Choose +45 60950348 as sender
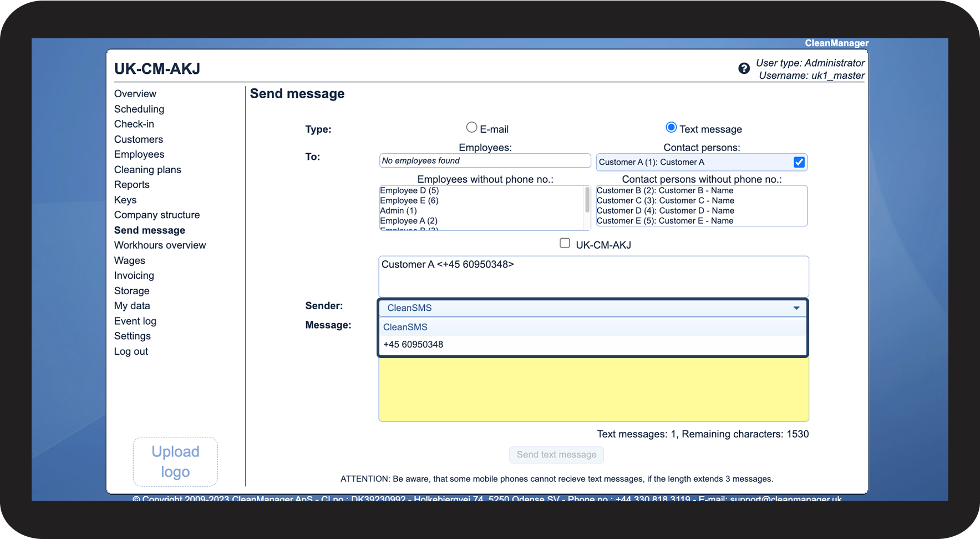Viewport: 980px width, 539px height. [413, 345]
